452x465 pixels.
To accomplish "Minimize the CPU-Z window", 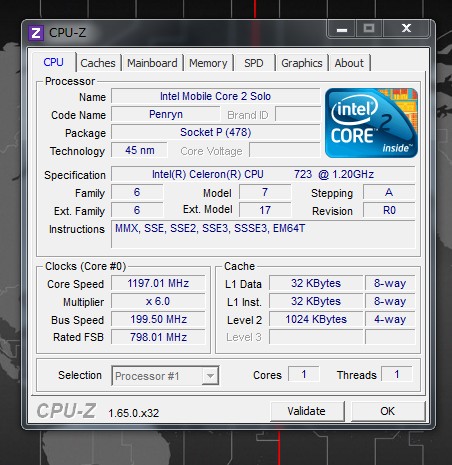I will [x=342, y=29].
